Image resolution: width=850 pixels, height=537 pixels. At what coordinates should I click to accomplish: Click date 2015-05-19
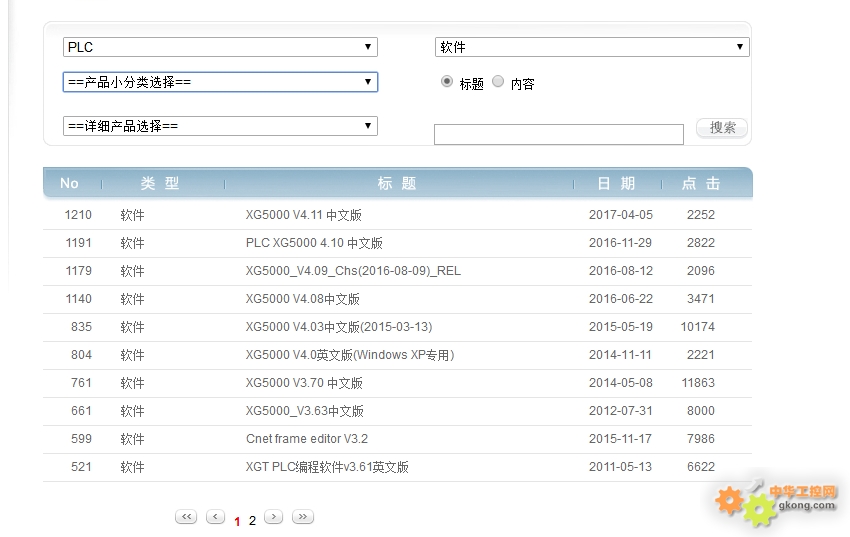[x=621, y=327]
